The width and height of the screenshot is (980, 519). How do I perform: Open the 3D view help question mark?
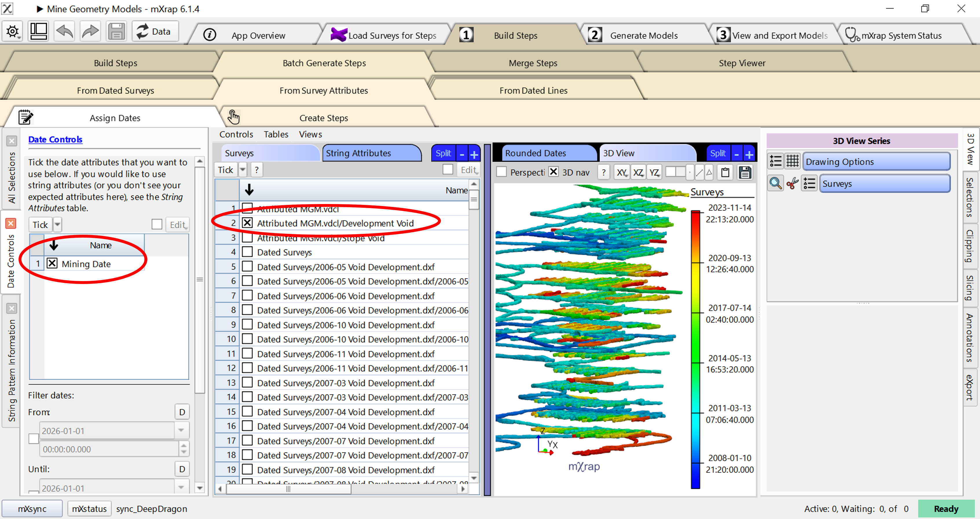tap(603, 172)
